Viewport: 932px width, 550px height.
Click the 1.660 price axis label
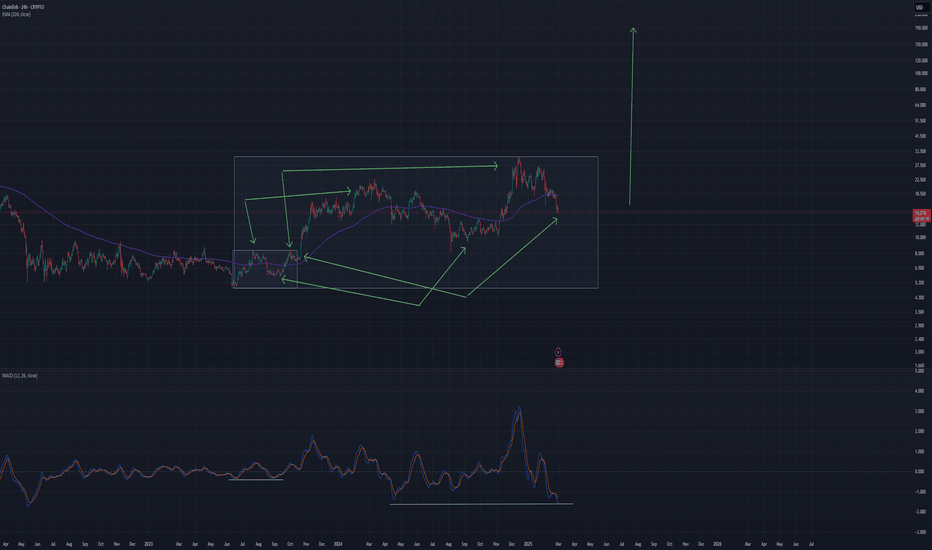(x=921, y=366)
